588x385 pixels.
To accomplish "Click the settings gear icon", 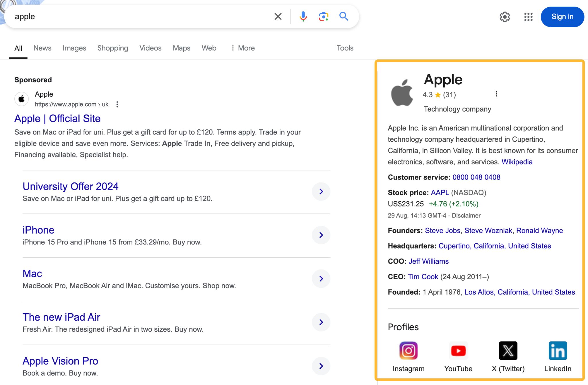I will [505, 17].
